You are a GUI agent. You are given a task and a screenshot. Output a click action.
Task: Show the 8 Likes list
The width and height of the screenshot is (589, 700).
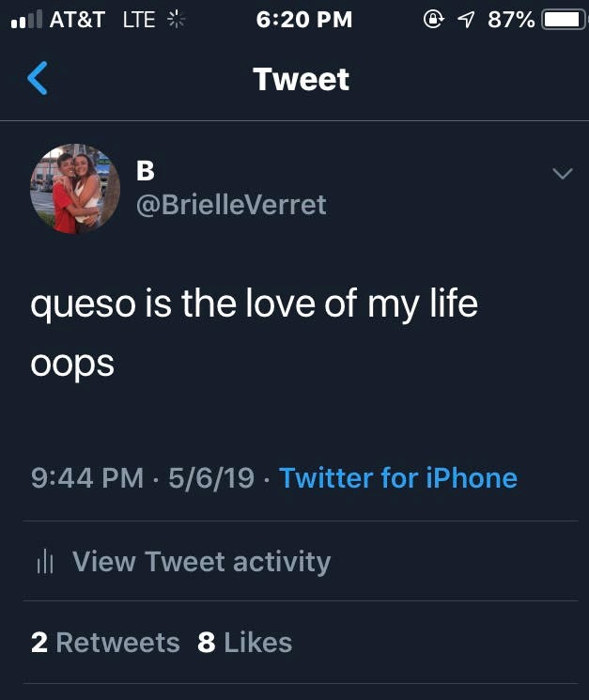click(245, 643)
